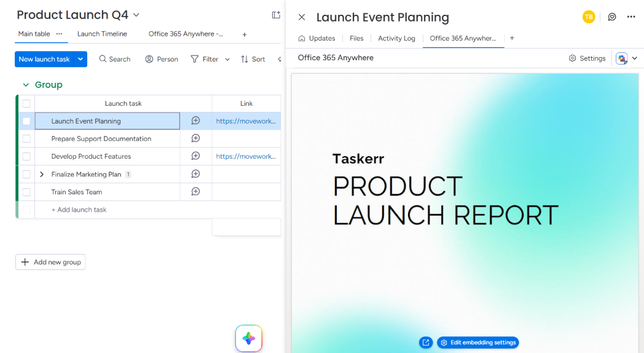Close the Launch Event Planning panel

pos(302,17)
